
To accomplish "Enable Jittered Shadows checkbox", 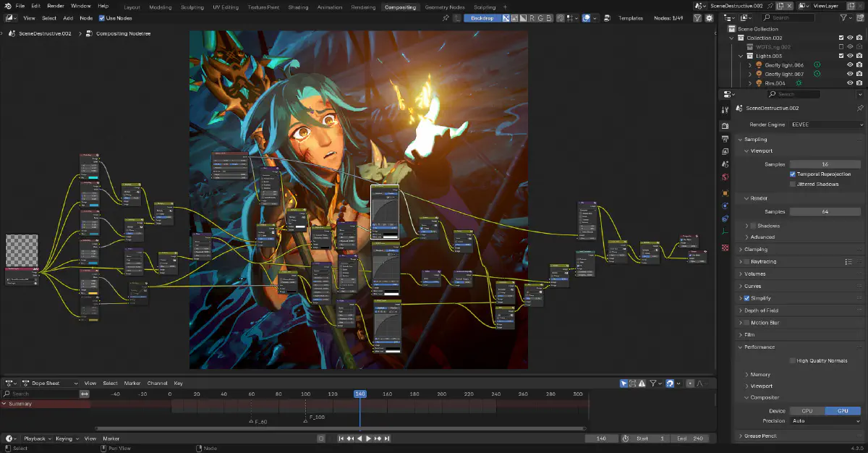I will (793, 185).
